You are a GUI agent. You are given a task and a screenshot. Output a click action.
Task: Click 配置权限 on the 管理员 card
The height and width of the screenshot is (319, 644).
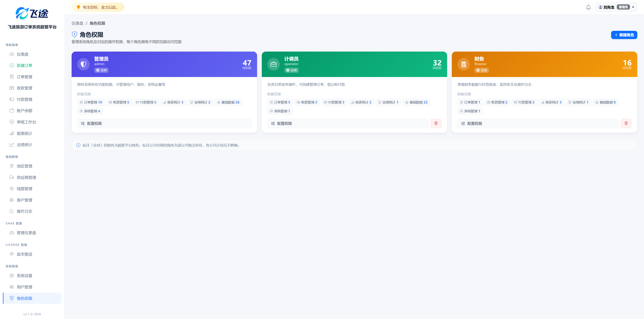click(164, 124)
